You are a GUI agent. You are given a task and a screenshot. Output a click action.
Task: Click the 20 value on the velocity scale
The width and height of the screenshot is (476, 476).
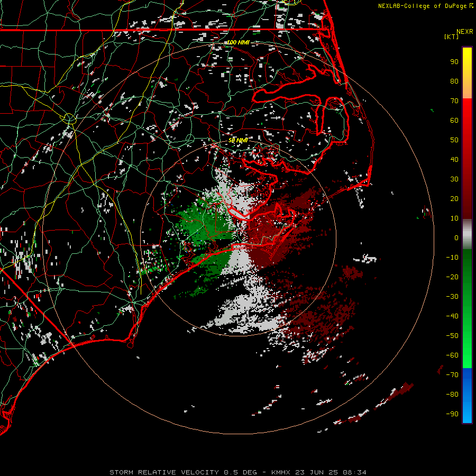454,199
